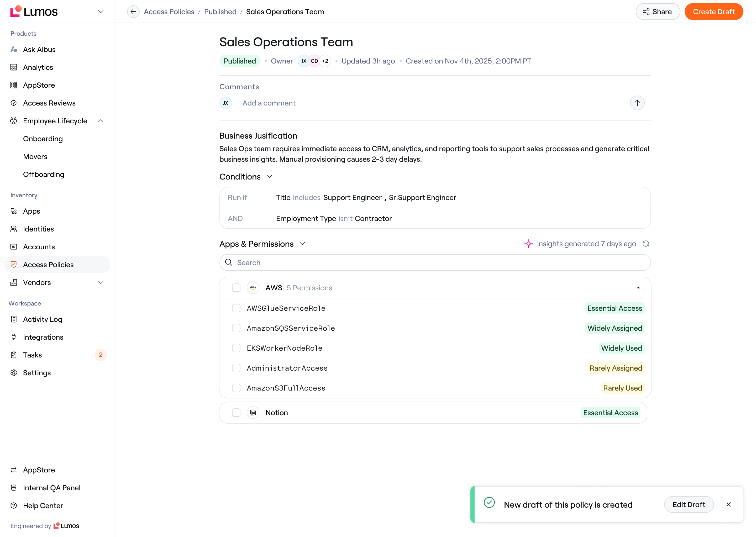Click the Tasks badge showing 2
This screenshot has width=756, height=537.
click(101, 355)
